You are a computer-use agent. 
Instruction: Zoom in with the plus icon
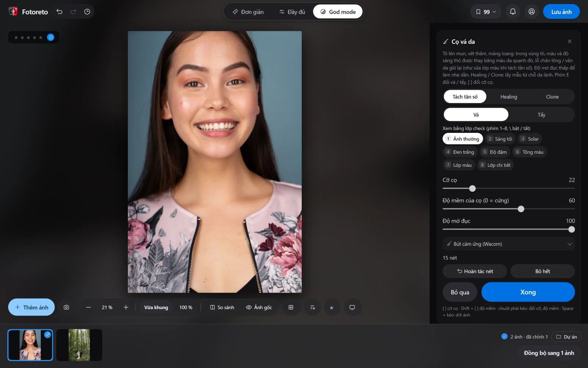pos(126,307)
